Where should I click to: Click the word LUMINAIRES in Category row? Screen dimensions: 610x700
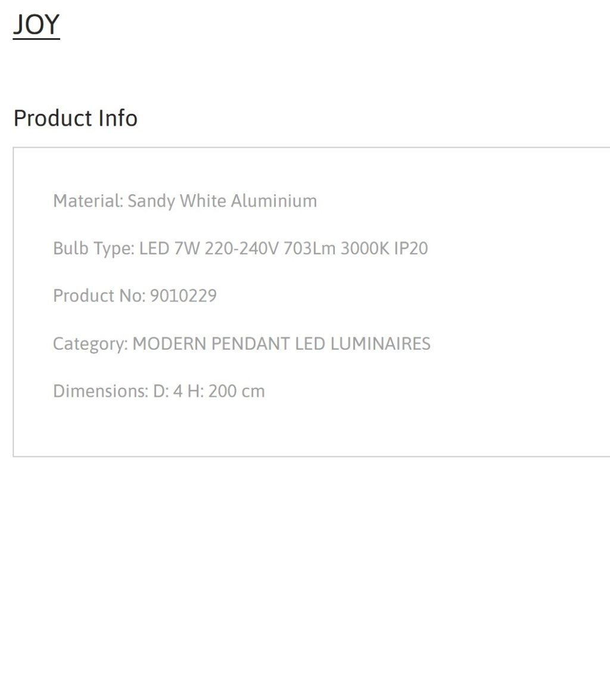point(381,343)
